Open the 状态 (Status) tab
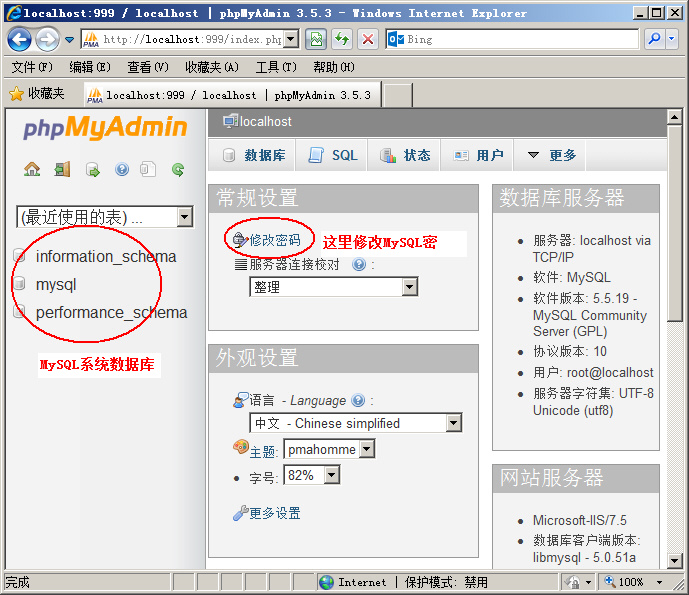The height and width of the screenshot is (595, 689). (x=404, y=155)
